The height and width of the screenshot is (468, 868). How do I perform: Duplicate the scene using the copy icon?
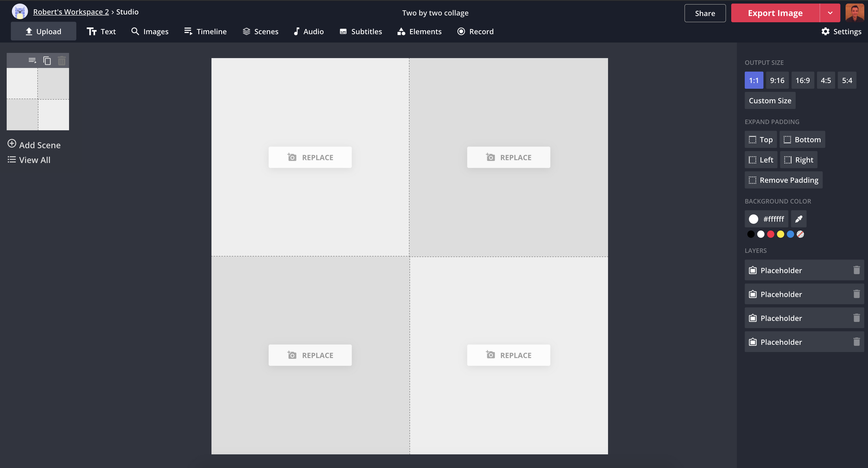tap(47, 60)
